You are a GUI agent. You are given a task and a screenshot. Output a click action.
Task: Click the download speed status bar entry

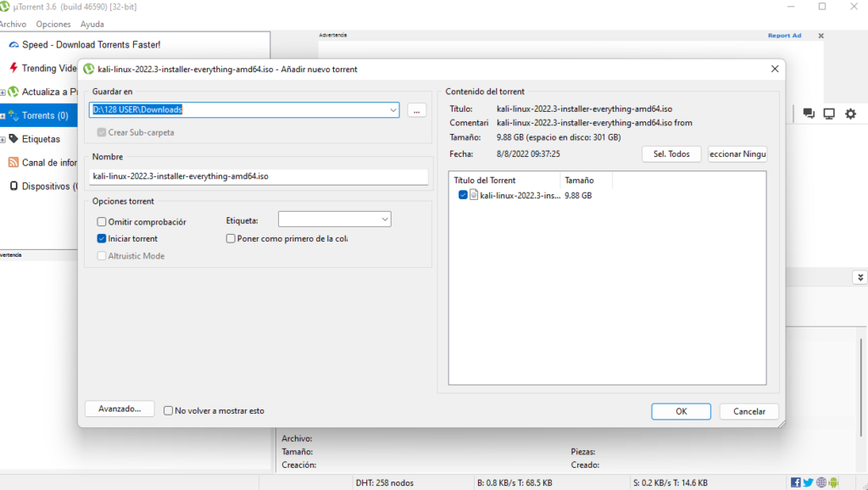(x=515, y=483)
